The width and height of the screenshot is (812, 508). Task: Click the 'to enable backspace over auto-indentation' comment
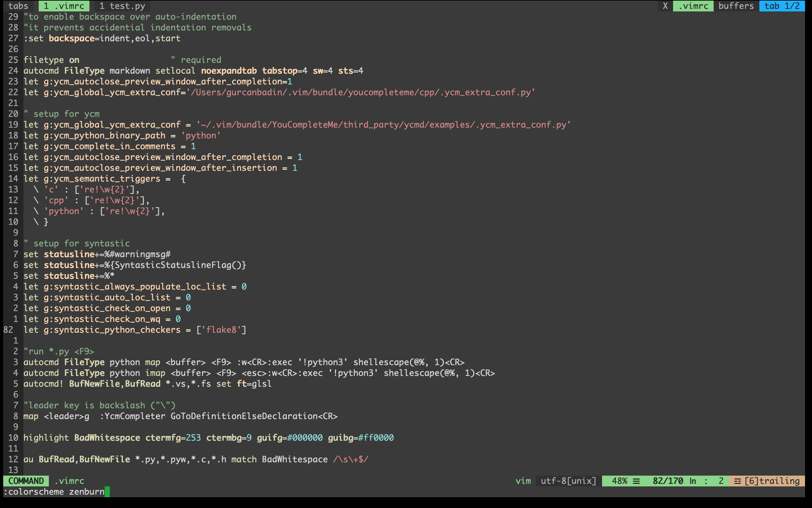click(130, 17)
